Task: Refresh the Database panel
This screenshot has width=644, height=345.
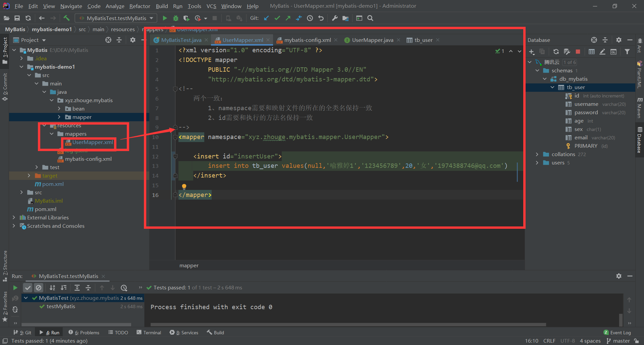Action: [556, 52]
